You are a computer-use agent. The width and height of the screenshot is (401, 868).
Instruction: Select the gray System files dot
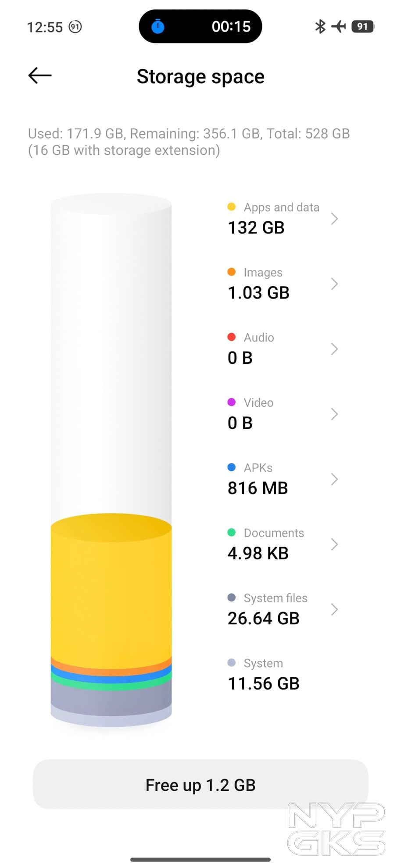pos(232,598)
